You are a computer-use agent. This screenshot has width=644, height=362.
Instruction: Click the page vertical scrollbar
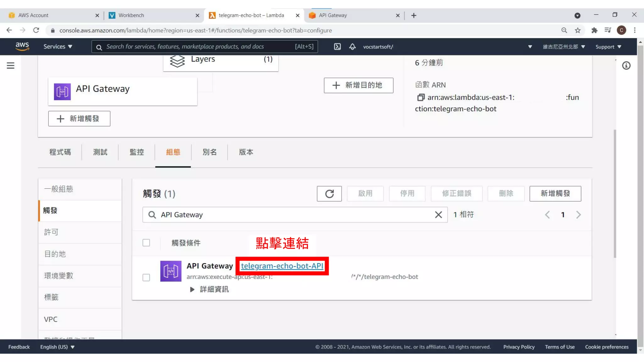coord(641,195)
